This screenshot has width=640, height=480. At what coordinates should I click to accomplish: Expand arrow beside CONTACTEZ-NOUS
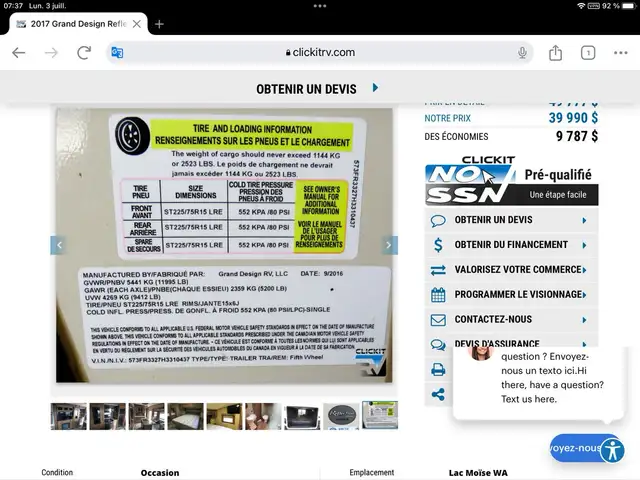tap(584, 320)
